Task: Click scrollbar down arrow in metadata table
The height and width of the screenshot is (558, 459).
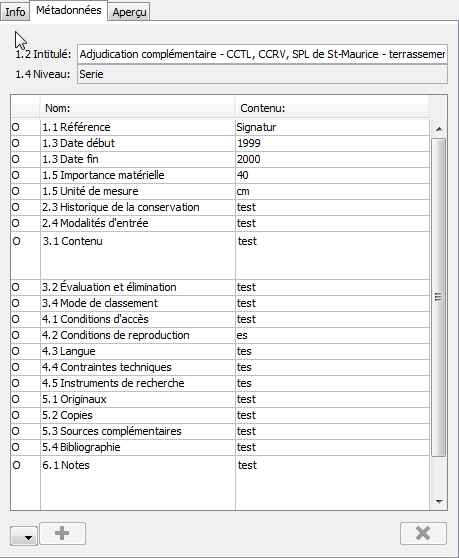Action: coord(439,501)
